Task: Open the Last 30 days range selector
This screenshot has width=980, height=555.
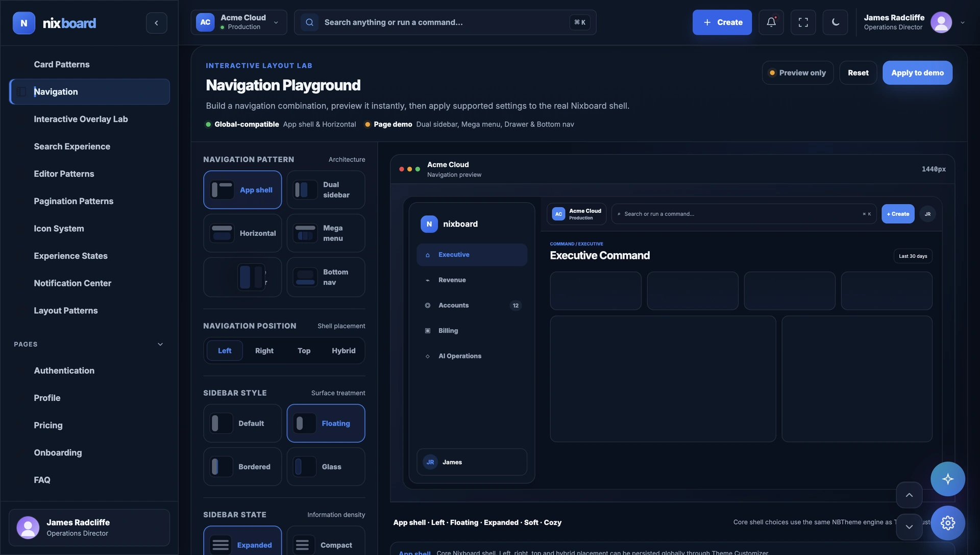Action: [x=913, y=256]
